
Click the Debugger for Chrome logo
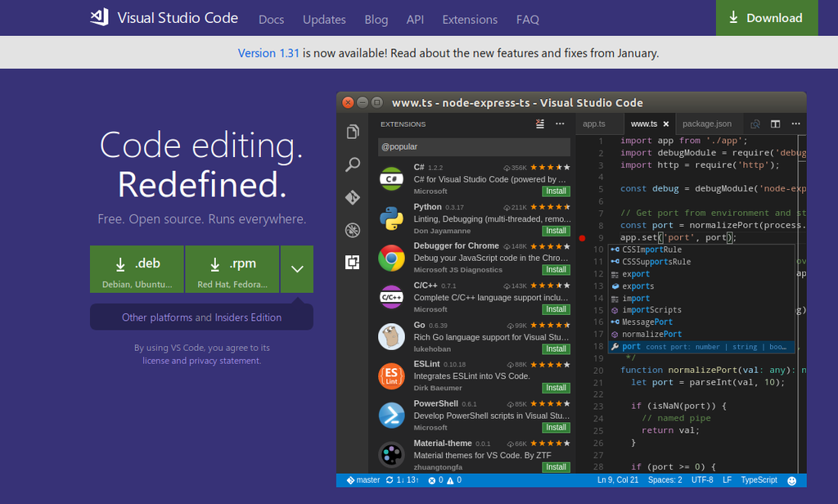tap(392, 259)
